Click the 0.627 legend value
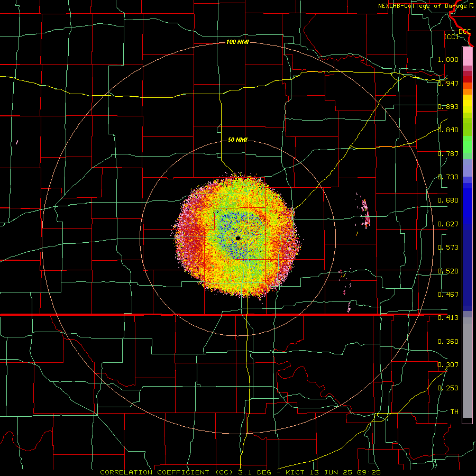The width and height of the screenshot is (476, 476). pyautogui.click(x=448, y=224)
